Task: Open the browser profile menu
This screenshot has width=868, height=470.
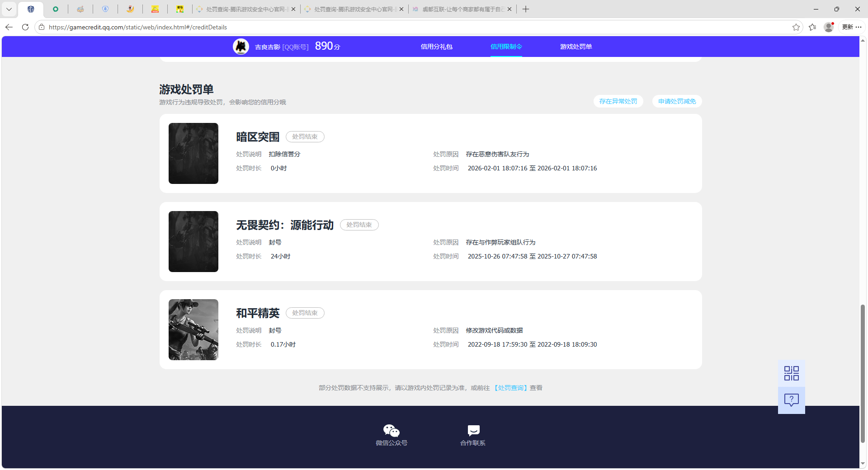Action: click(829, 27)
